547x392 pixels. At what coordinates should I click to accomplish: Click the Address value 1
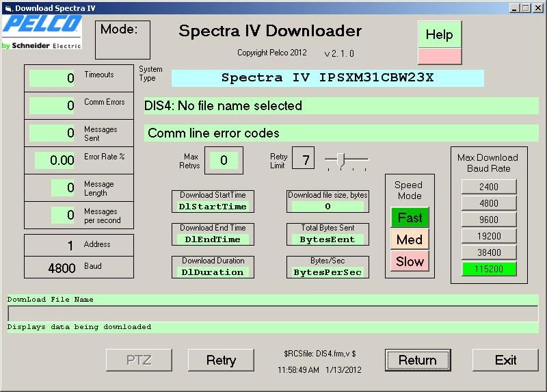pos(70,246)
